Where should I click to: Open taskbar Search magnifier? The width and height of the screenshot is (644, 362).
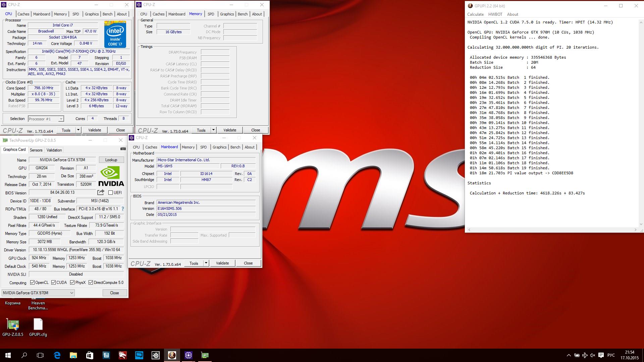pos(24,355)
